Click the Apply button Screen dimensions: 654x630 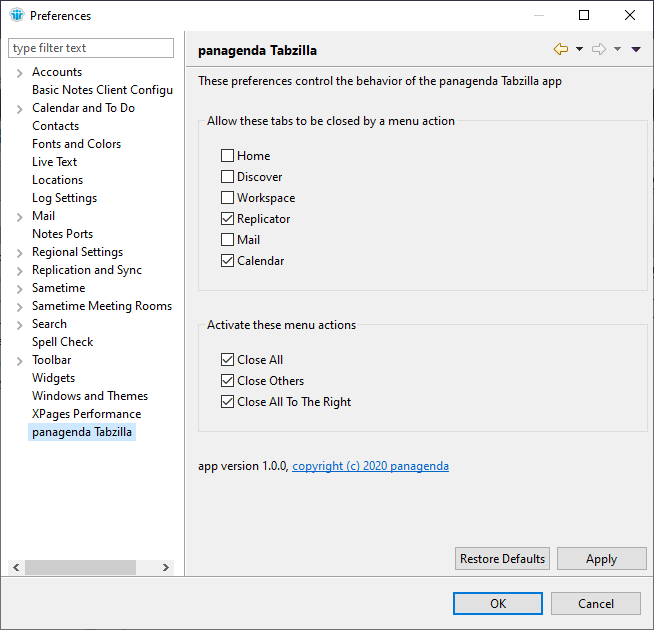[601, 559]
